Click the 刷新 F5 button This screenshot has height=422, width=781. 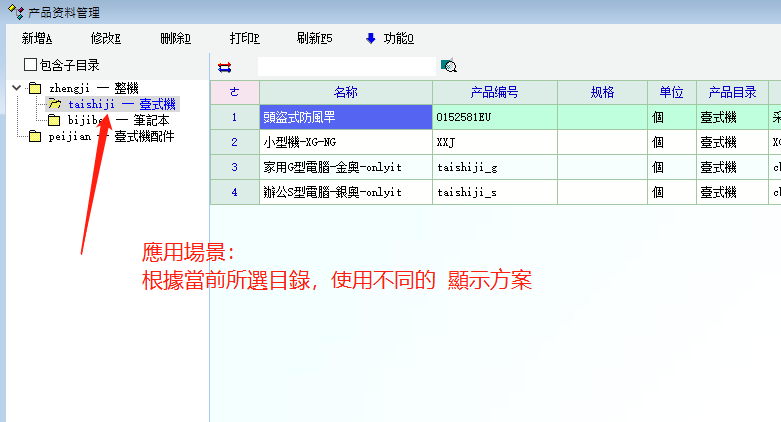tap(314, 39)
